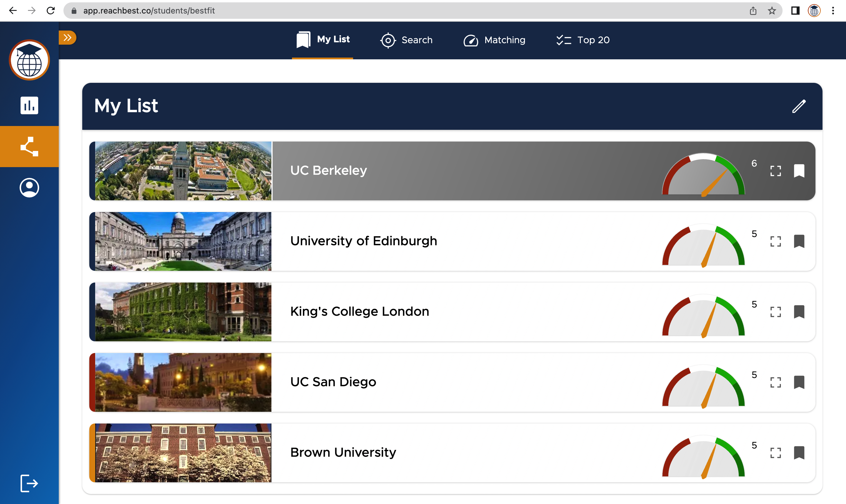Toggle the UC San Diego bookmark

coord(799,382)
